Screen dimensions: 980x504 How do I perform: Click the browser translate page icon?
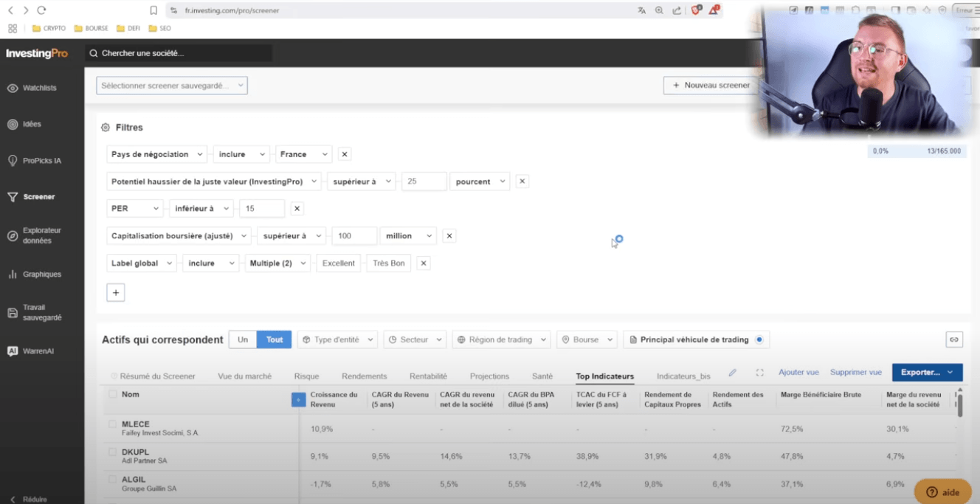click(x=641, y=10)
